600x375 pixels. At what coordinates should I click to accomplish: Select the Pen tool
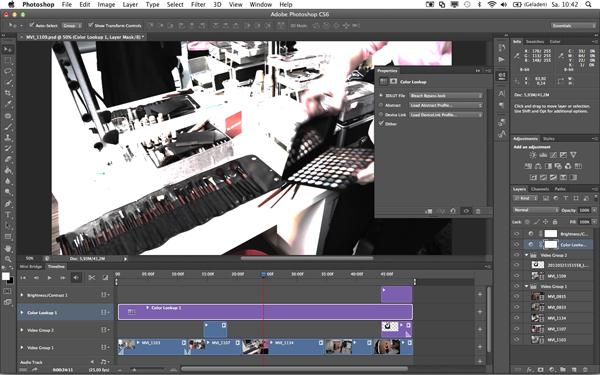8,204
